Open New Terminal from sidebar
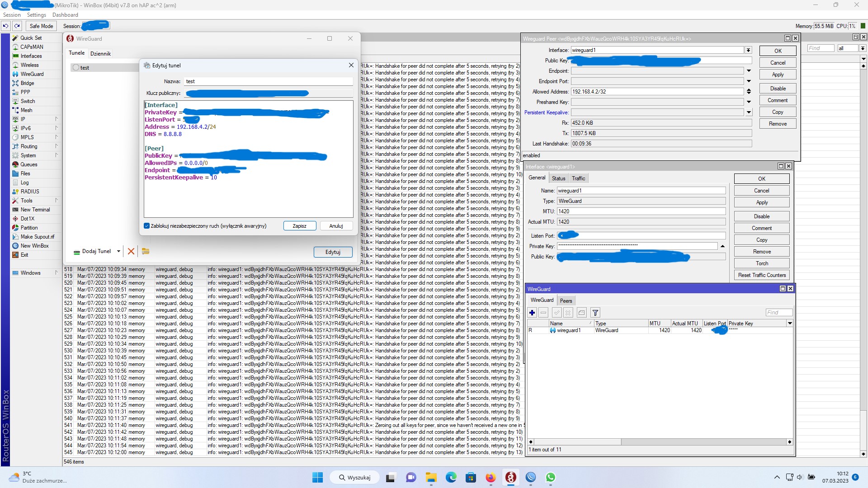868x488 pixels. pyautogui.click(x=35, y=210)
